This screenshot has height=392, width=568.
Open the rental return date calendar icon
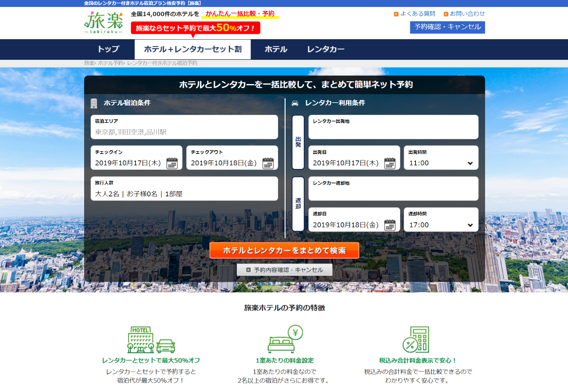coord(390,225)
